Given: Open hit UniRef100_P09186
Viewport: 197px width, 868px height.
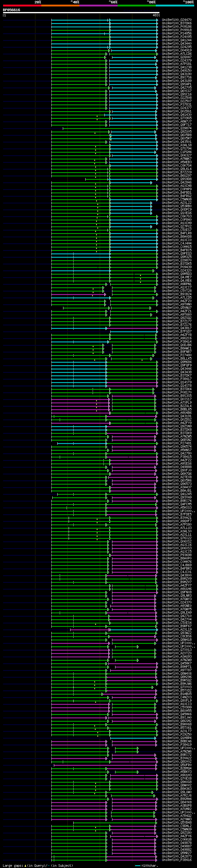Looking at the screenshot, I should point(177,26).
